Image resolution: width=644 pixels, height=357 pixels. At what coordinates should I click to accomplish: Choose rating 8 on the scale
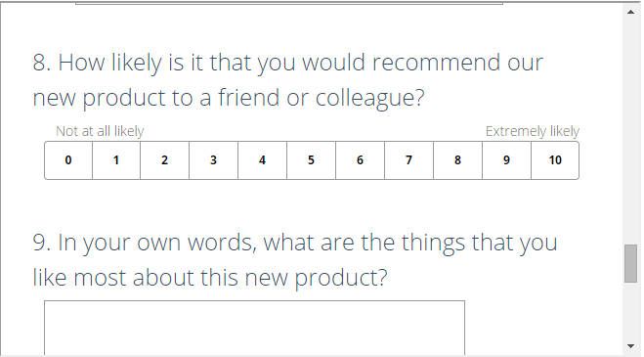pyautogui.click(x=458, y=160)
